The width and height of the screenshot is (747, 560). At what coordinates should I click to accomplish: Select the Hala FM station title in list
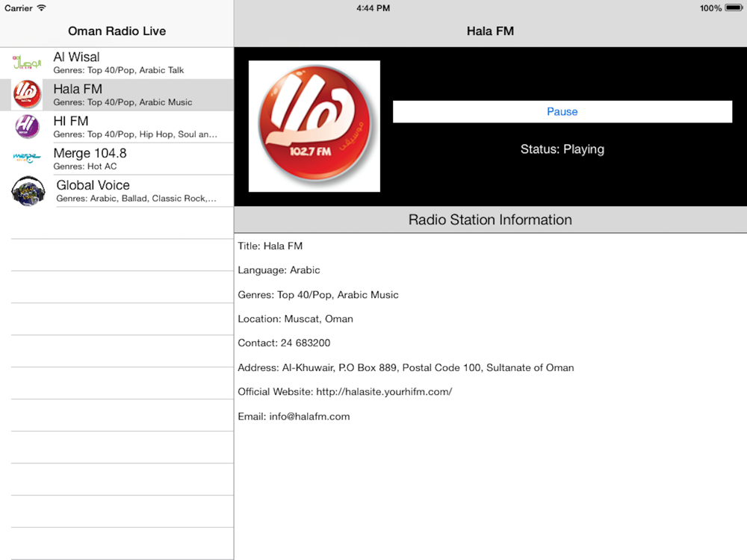pos(78,89)
